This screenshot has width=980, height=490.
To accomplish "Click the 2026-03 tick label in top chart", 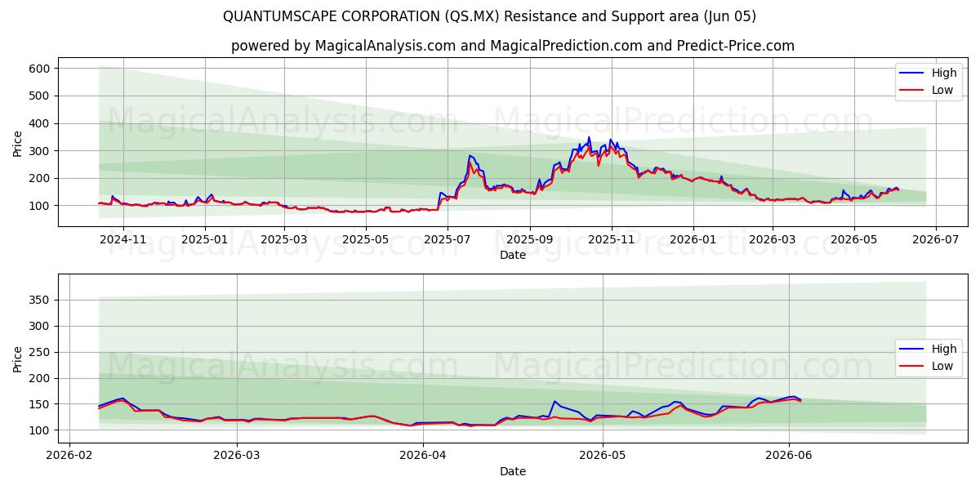I will (x=772, y=240).
